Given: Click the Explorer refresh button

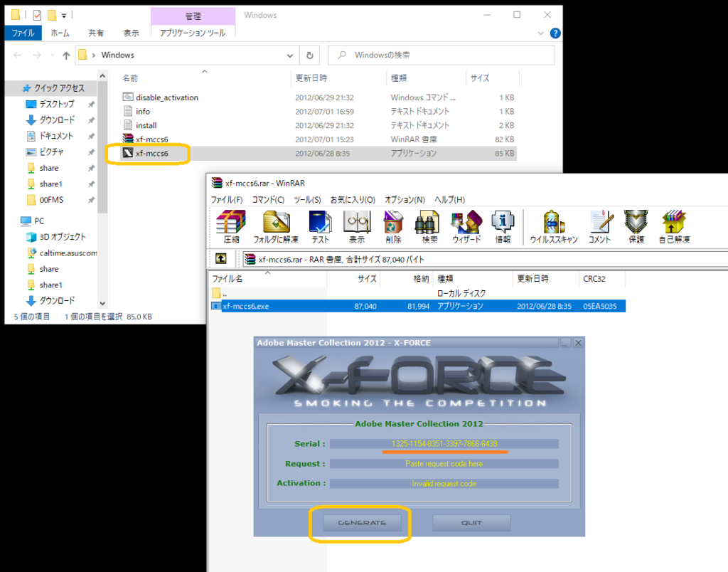Looking at the screenshot, I should pos(310,55).
